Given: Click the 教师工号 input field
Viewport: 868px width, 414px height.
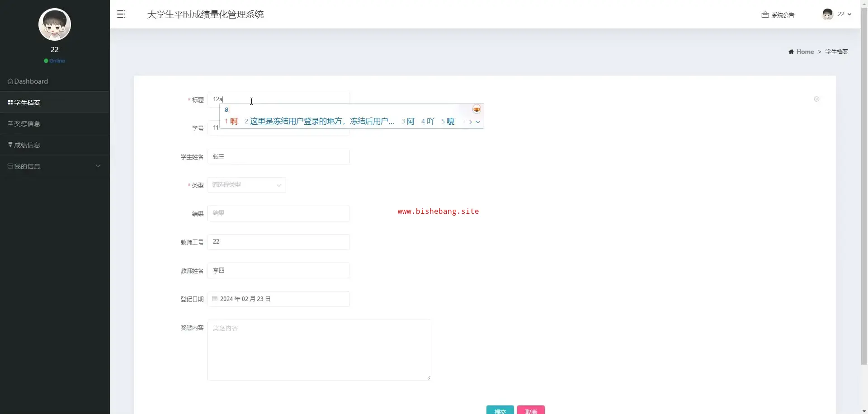Looking at the screenshot, I should click(x=278, y=242).
